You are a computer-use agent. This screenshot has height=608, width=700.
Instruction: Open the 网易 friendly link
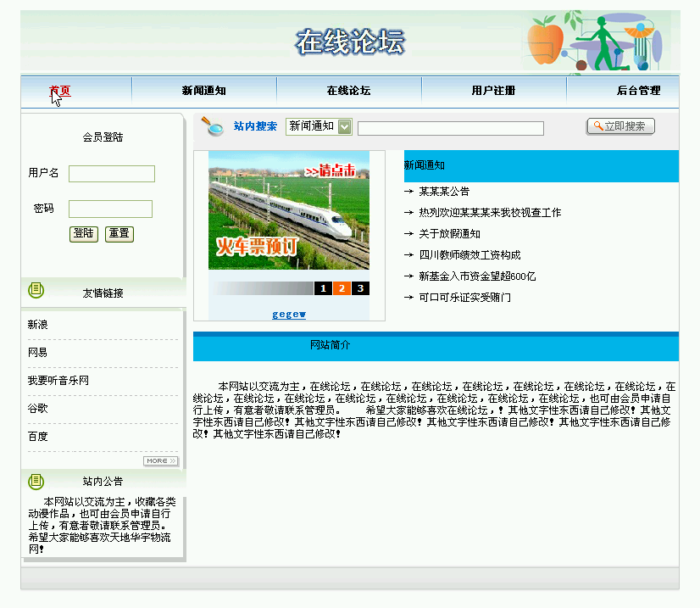(x=37, y=353)
